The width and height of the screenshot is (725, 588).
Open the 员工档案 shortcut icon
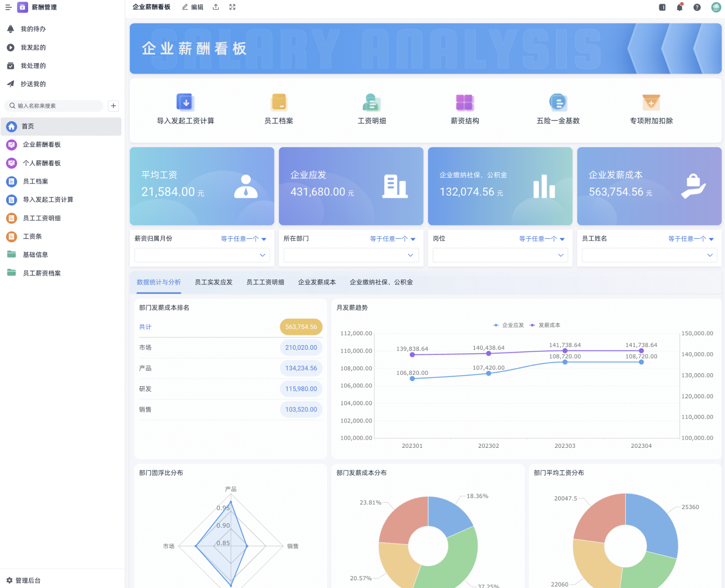coord(279,103)
